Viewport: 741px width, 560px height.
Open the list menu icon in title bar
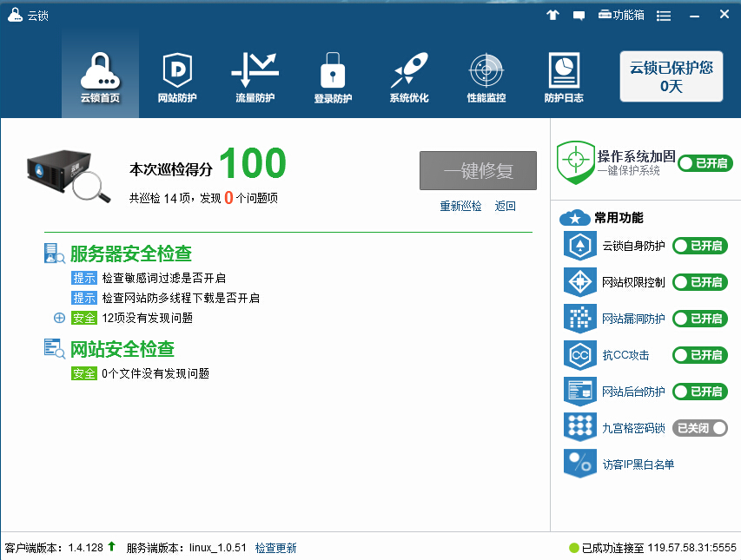pyautogui.click(x=664, y=16)
